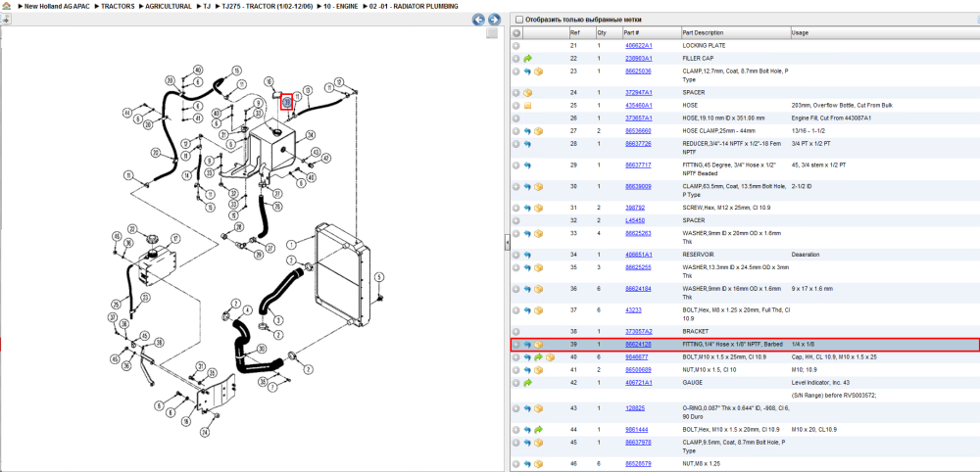This screenshot has height=472, width=980.
Task: Click the box icon in row 31 SCREW
Action: coord(538,208)
